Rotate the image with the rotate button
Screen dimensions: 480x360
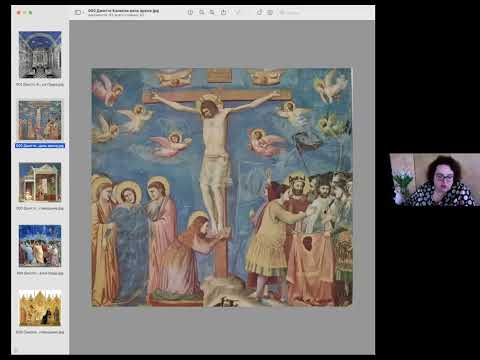tap(259, 12)
